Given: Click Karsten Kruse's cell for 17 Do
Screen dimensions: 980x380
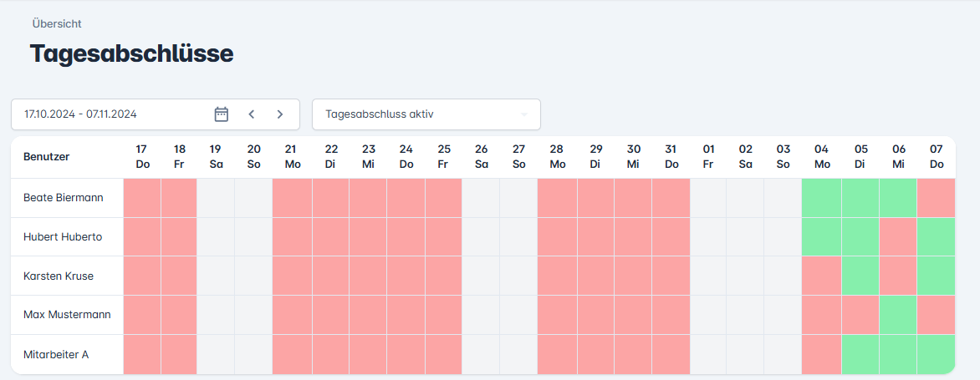Looking at the screenshot, I should (x=142, y=276).
